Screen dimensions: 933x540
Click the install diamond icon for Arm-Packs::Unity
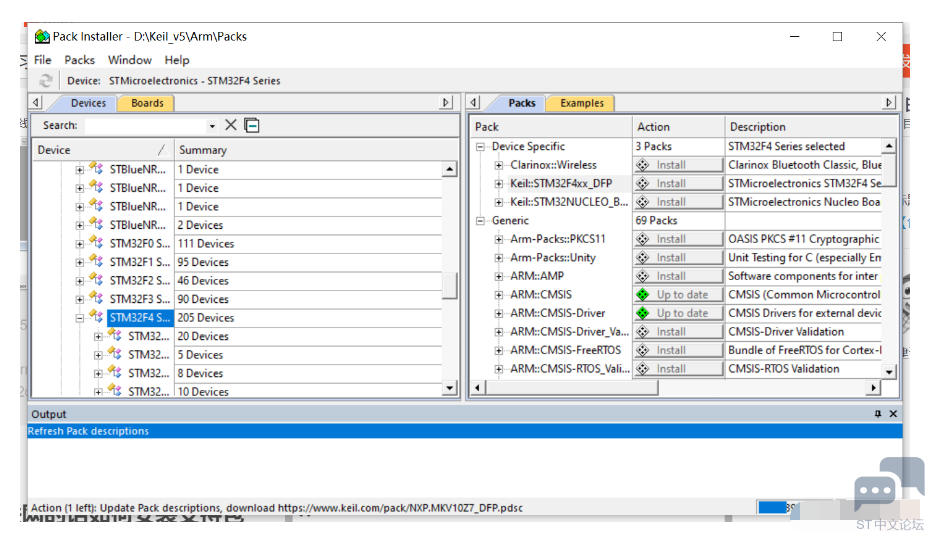pyautogui.click(x=643, y=258)
